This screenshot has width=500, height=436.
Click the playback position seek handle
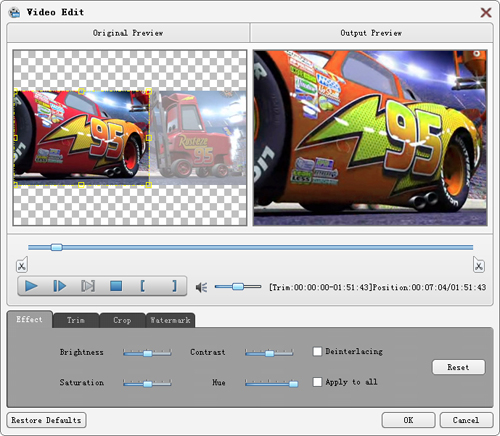click(x=57, y=247)
